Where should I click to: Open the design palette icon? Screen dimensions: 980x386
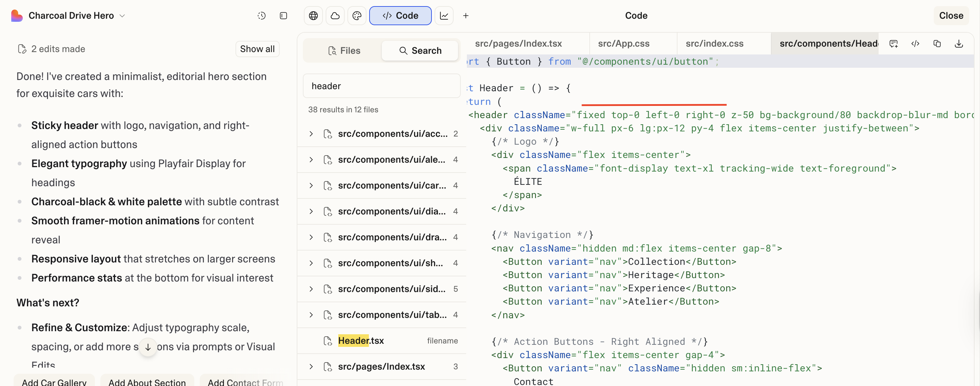click(357, 16)
